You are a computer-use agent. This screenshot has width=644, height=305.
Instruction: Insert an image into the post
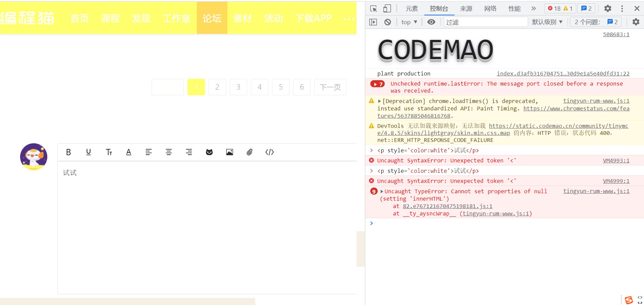pos(229,152)
